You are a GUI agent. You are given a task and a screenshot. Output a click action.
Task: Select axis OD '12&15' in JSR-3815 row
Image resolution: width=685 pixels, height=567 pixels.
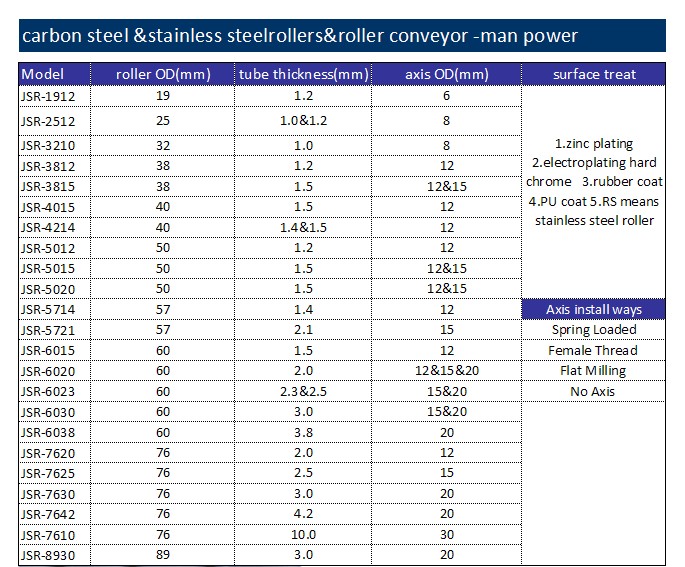pyautogui.click(x=447, y=187)
